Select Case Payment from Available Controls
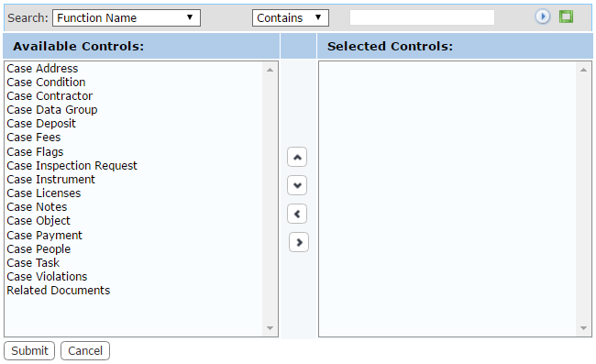This screenshot has height=364, width=596. coord(45,236)
